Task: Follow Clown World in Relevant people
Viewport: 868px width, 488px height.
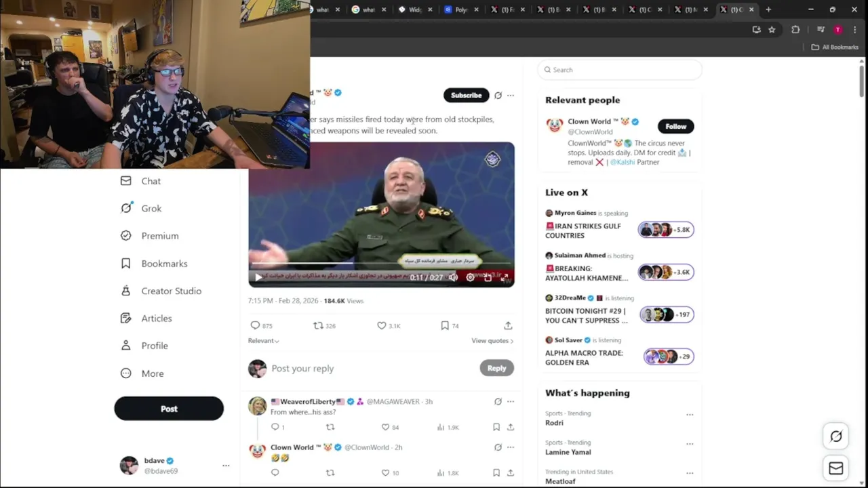Action: [x=675, y=126]
